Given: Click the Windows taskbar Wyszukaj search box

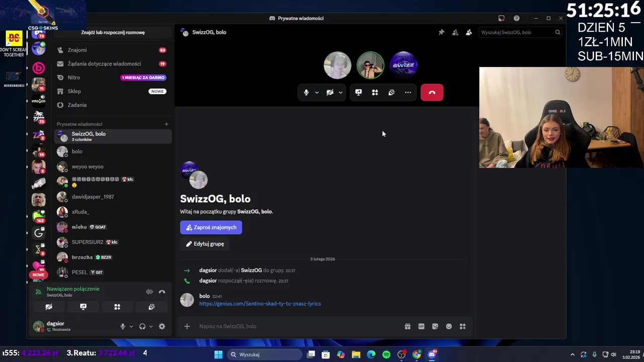Looking at the screenshot, I should tap(264, 354).
